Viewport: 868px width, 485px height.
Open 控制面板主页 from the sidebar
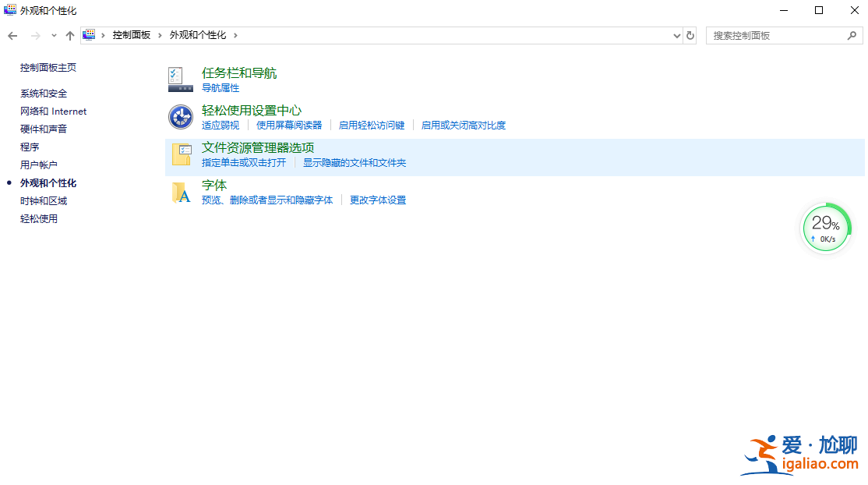(47, 67)
